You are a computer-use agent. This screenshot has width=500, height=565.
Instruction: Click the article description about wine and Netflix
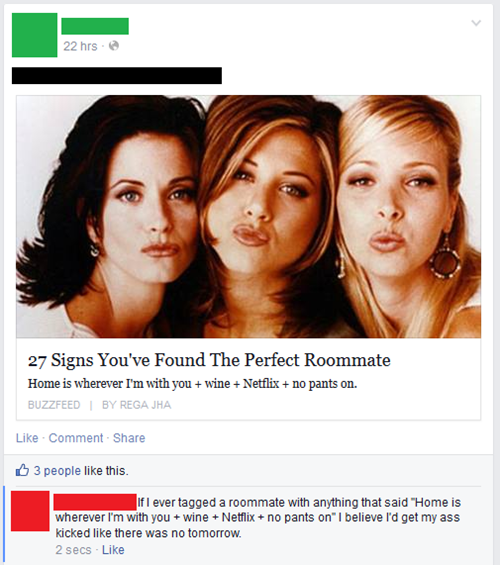click(x=192, y=383)
